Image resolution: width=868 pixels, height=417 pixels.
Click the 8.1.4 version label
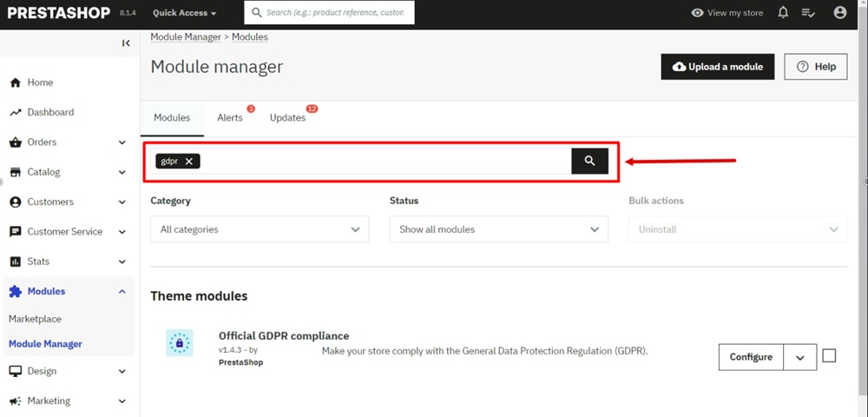tap(128, 13)
